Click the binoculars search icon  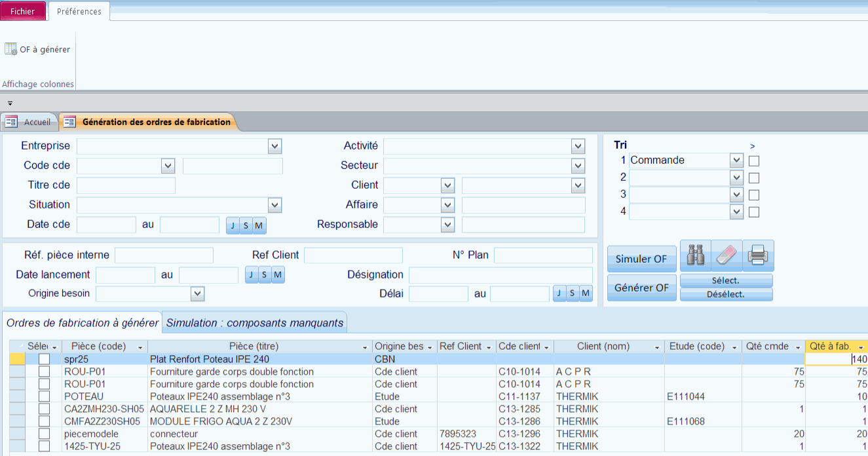[x=695, y=256]
